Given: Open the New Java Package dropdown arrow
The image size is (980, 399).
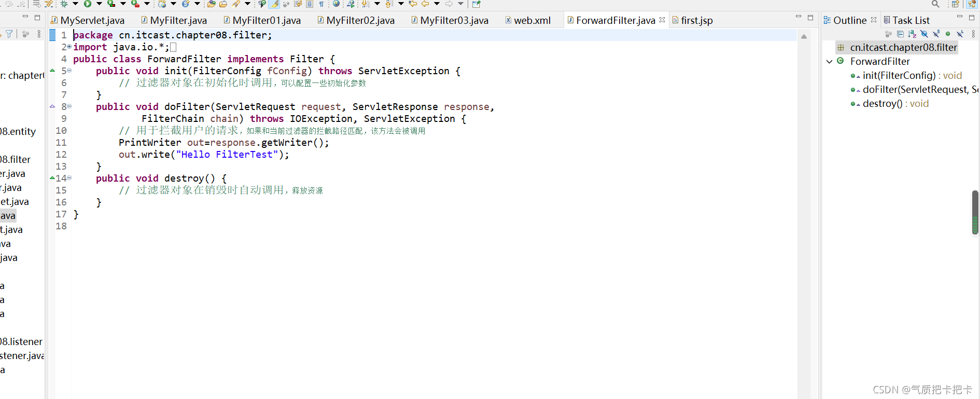Looking at the screenshot, I should (x=173, y=4).
